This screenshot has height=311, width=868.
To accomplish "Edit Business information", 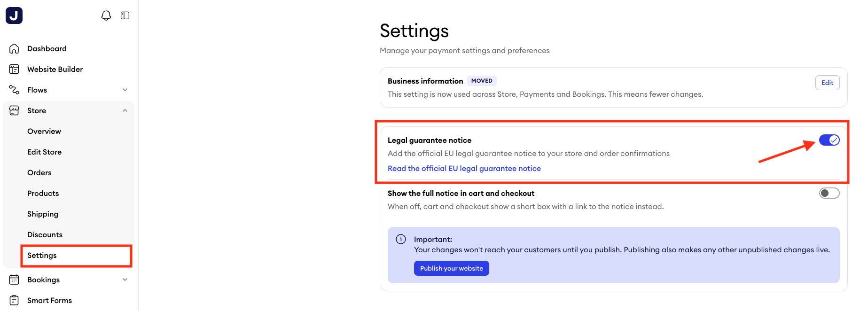I will pyautogui.click(x=827, y=83).
